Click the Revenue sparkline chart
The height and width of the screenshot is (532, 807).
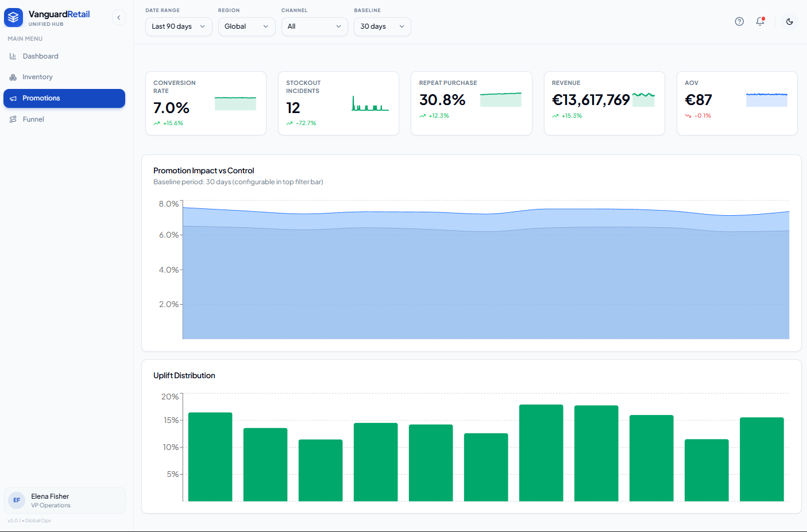[643, 99]
